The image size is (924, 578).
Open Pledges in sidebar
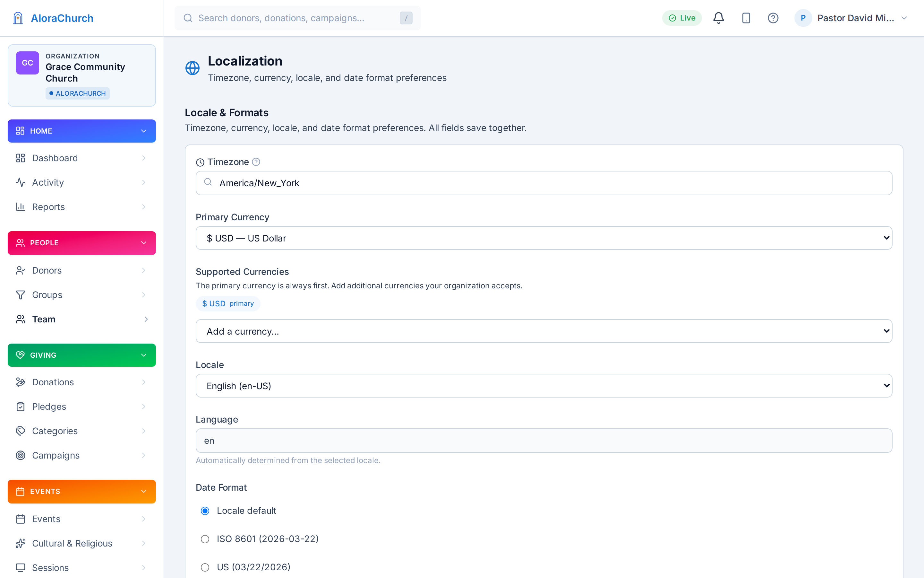tap(82, 406)
